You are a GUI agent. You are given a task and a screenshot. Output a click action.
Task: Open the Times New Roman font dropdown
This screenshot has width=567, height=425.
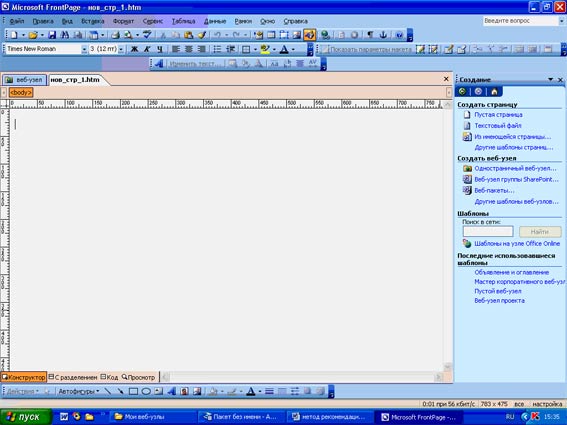coord(84,49)
